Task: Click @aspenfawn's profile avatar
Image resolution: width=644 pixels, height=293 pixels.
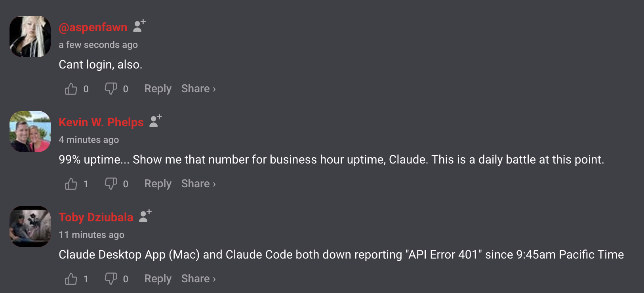Action: point(30,36)
